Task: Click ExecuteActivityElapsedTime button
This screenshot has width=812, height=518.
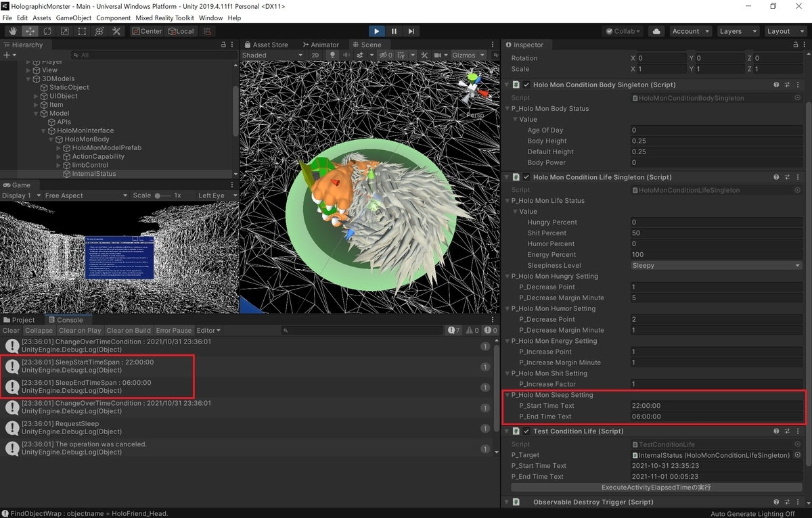Action: 656,488
